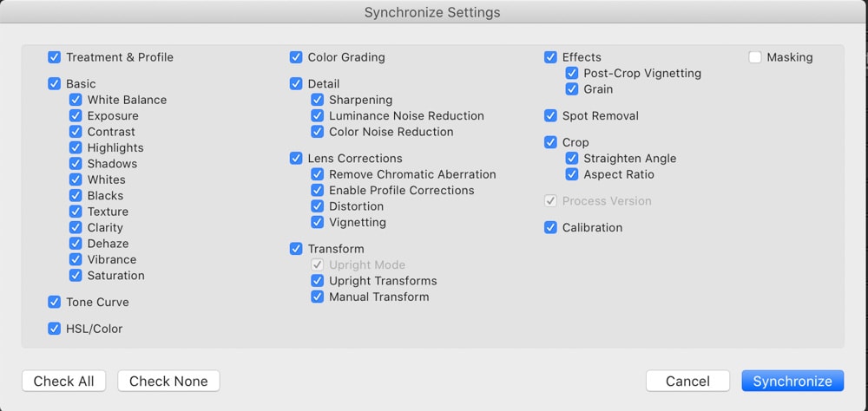
Task: Disable the Exposure setting checkbox
Action: pyautogui.click(x=76, y=115)
